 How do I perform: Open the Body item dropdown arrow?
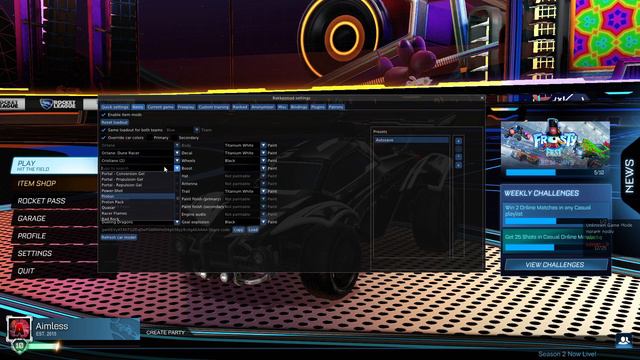pyautogui.click(x=177, y=145)
